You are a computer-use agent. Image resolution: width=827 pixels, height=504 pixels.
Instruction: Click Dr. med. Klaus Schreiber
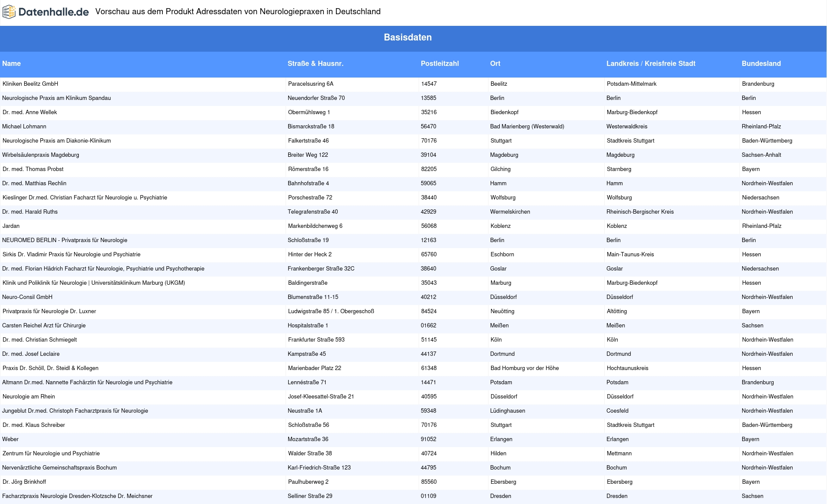(34, 425)
